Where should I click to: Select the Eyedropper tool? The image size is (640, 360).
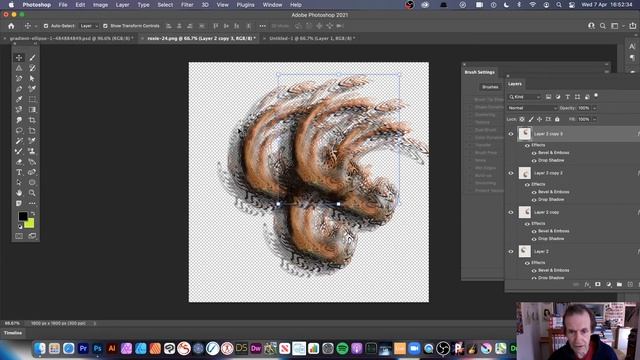[x=19, y=99]
